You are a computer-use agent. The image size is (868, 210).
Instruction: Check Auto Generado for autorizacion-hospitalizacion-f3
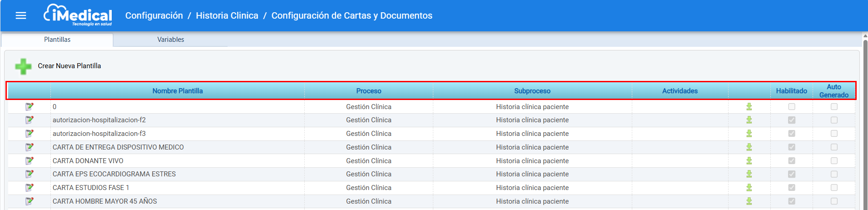point(834,134)
